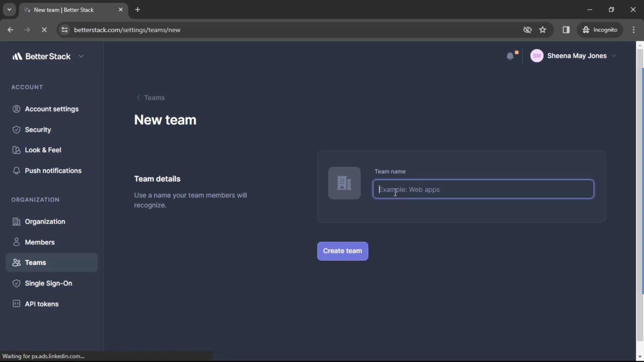
Task: Select the New team | Better Stack tab
Action: click(x=73, y=10)
